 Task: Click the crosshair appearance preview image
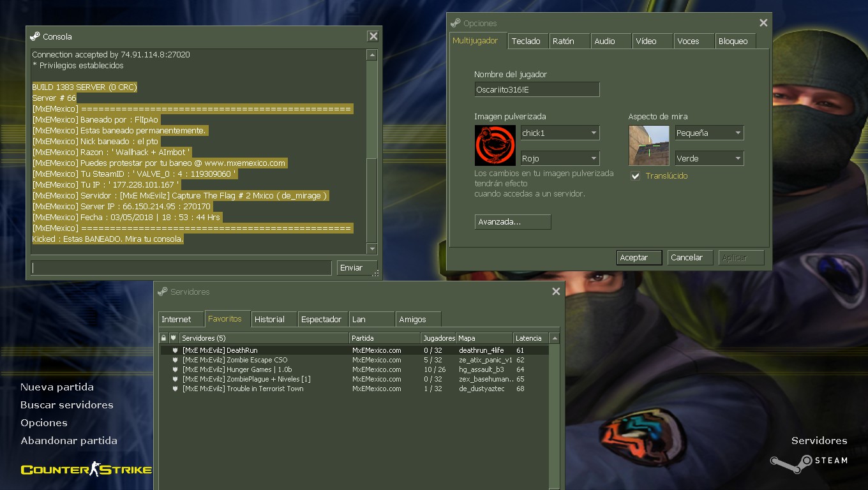[649, 145]
